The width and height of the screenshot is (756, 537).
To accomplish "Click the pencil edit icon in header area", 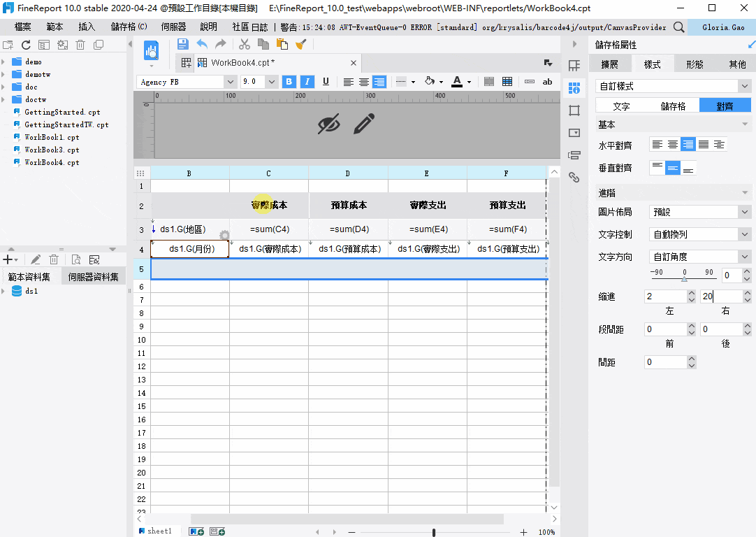I will click(x=364, y=124).
